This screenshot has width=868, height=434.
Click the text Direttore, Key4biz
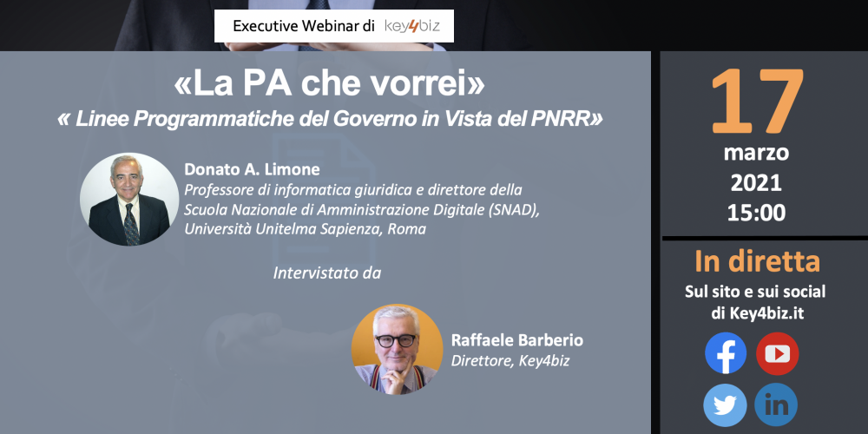click(510, 361)
